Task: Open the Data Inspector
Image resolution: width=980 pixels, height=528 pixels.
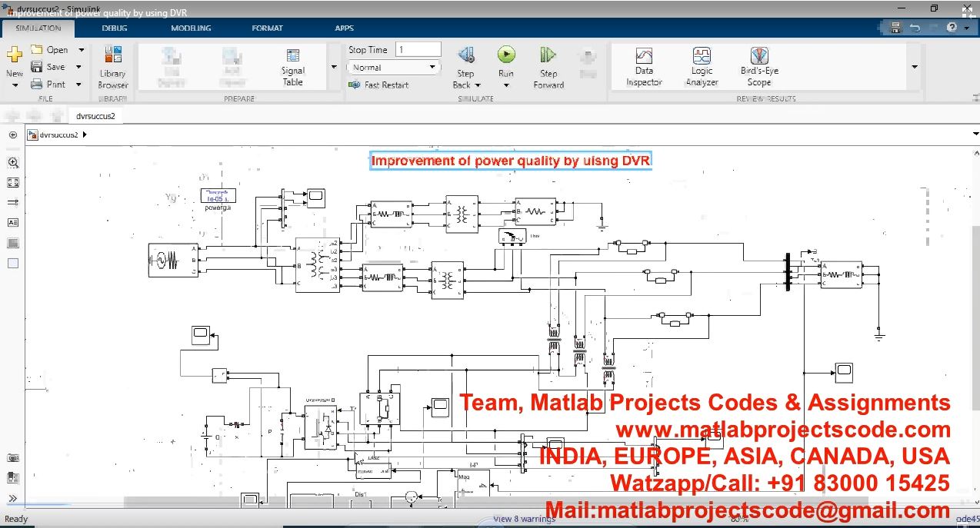Action: pyautogui.click(x=644, y=66)
